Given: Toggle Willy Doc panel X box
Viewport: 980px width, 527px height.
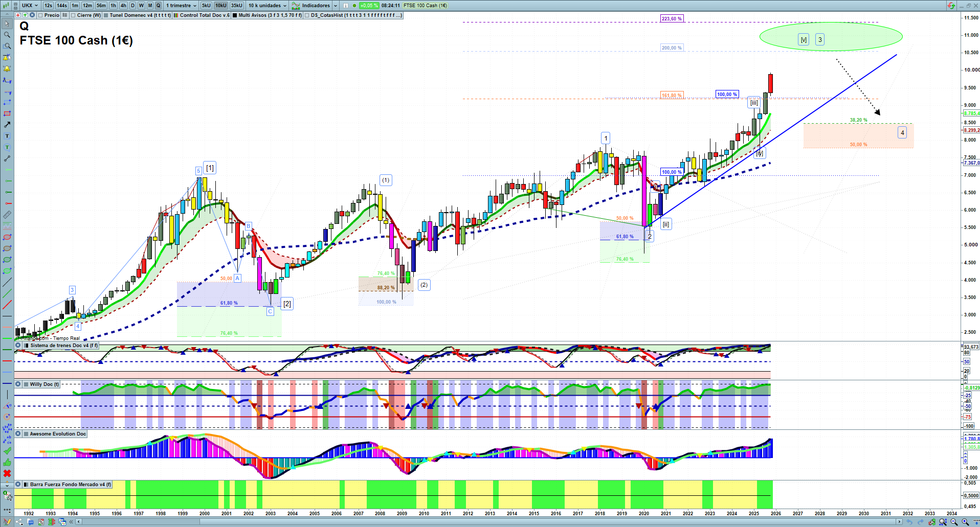Looking at the screenshot, I should [x=18, y=384].
